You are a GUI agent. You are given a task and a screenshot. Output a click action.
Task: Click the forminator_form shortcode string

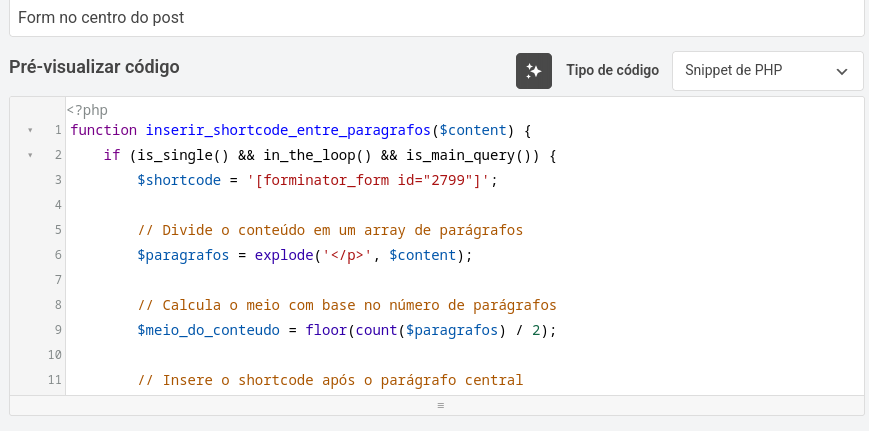tap(369, 181)
